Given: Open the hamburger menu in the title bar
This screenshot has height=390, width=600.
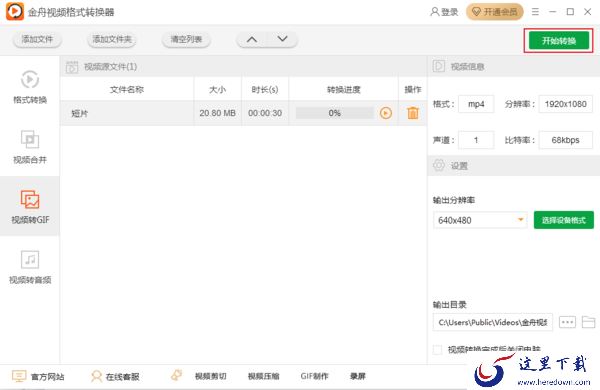Looking at the screenshot, I should coord(535,12).
